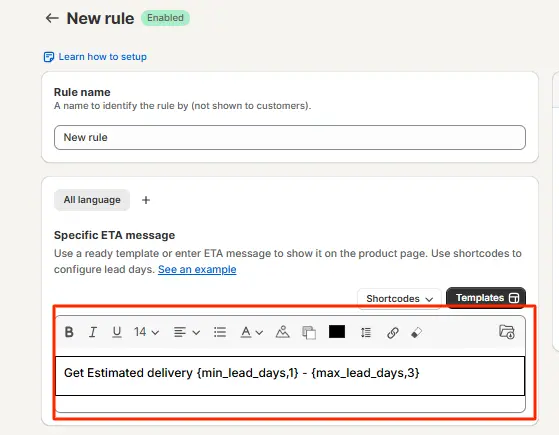Click inside the ETA message text area
Image resolution: width=559 pixels, height=435 pixels.
point(290,376)
